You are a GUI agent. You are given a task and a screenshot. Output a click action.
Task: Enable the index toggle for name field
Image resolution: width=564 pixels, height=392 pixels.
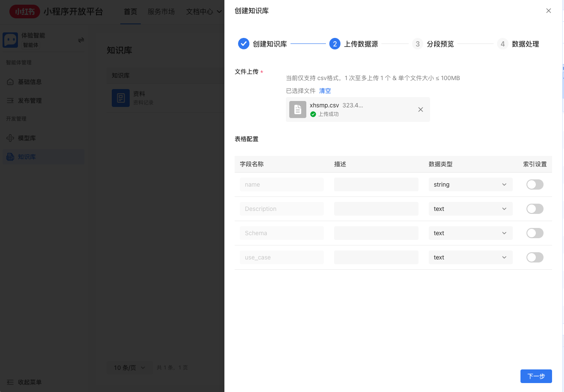pos(535,184)
